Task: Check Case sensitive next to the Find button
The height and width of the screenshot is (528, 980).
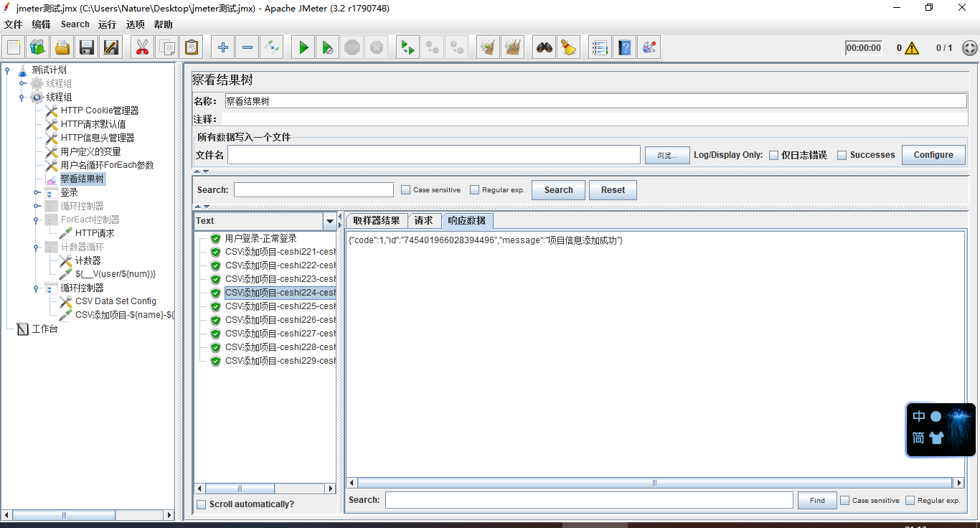Action: click(845, 501)
